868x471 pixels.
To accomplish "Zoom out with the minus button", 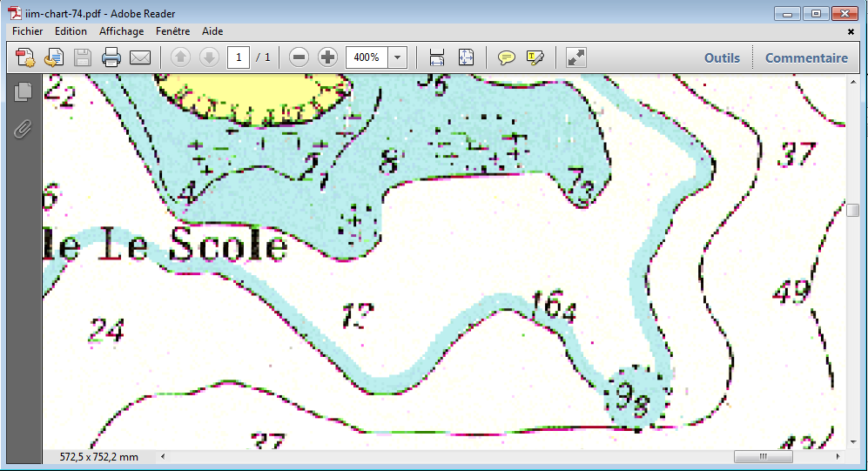I will click(x=299, y=58).
